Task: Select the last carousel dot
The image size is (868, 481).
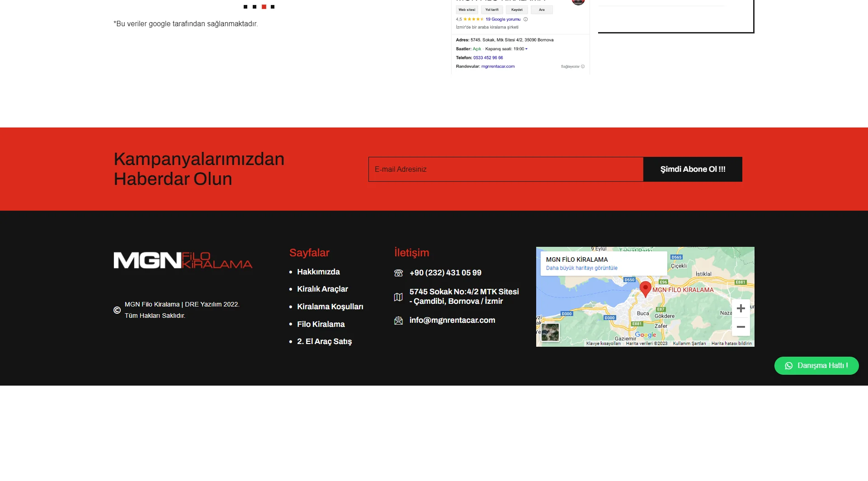Action: point(273,7)
